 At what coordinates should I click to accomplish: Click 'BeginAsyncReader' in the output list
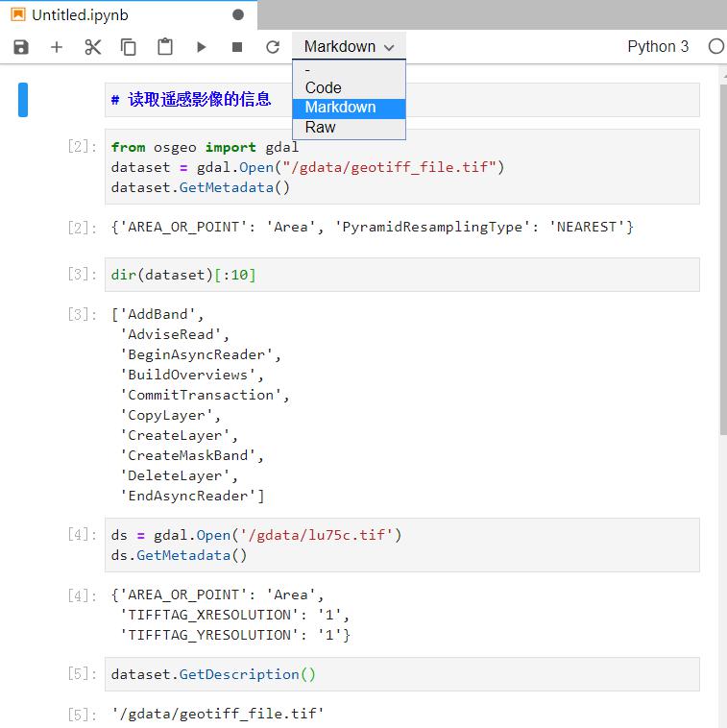click(196, 354)
